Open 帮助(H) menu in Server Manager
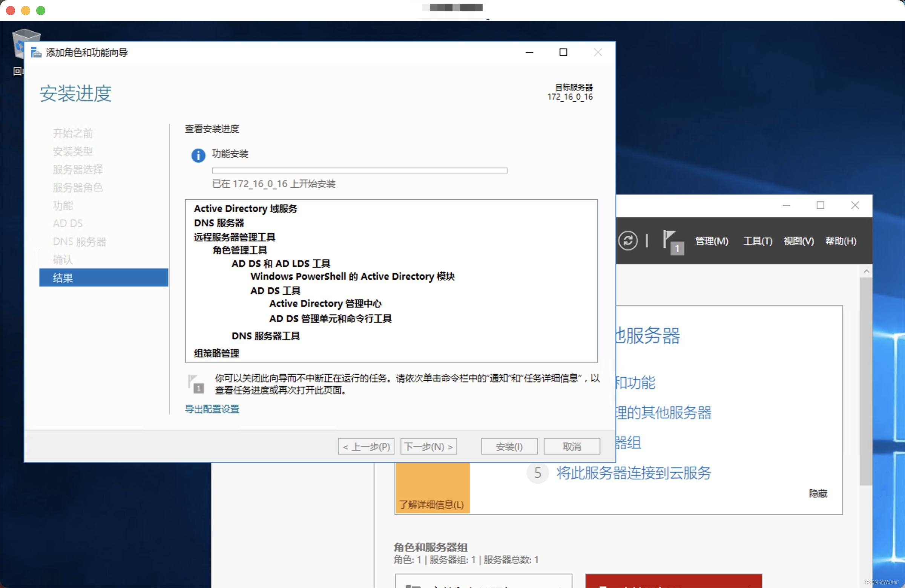 point(841,241)
